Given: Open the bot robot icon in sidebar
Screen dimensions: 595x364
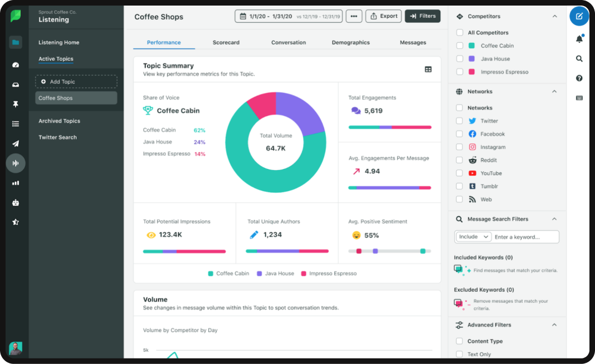Looking at the screenshot, I should 16,202.
